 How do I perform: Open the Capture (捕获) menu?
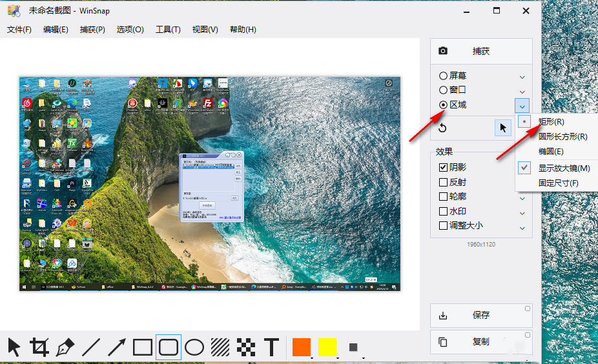[x=92, y=29]
